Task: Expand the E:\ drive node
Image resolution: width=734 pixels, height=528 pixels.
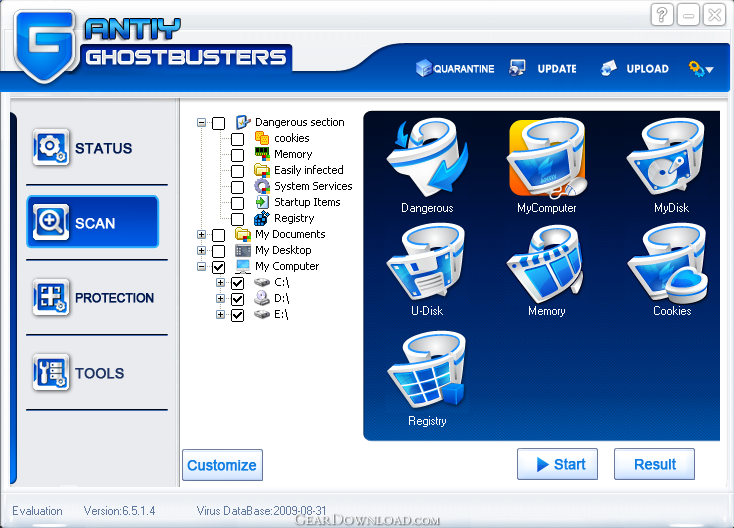Action: point(220,314)
